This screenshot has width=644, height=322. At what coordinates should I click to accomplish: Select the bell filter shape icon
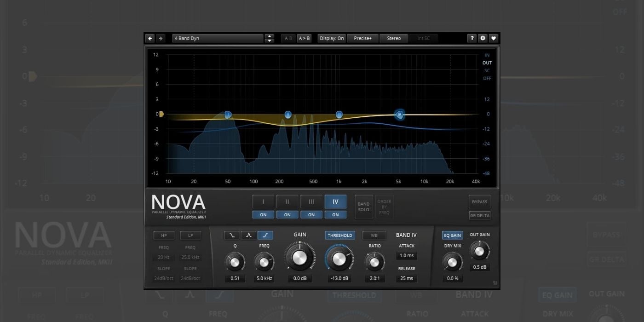(x=248, y=235)
